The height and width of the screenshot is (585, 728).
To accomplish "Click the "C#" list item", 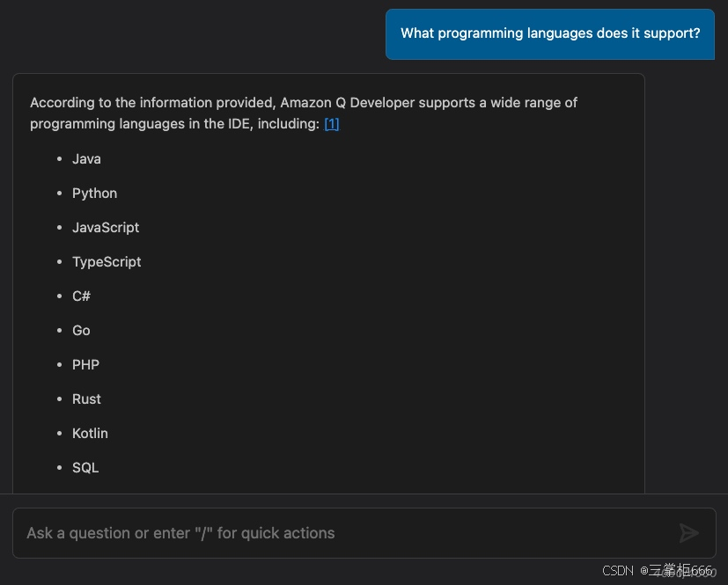I will click(x=81, y=296).
